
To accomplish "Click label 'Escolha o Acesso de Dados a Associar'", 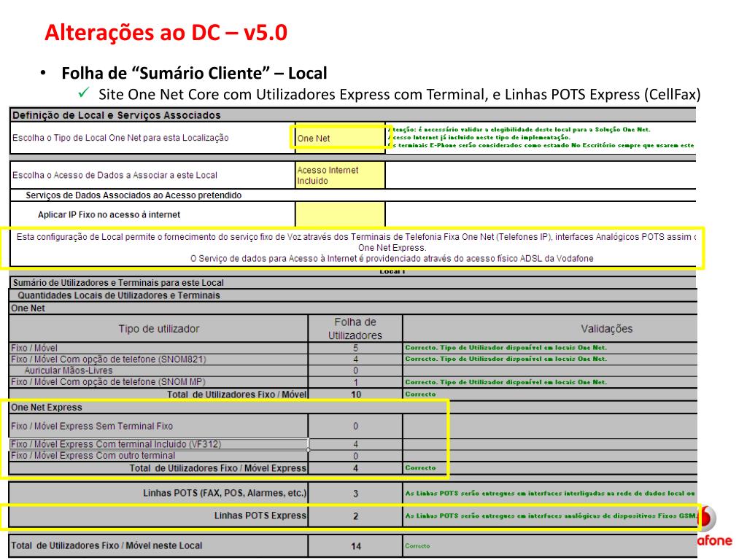I will tap(115, 175).
